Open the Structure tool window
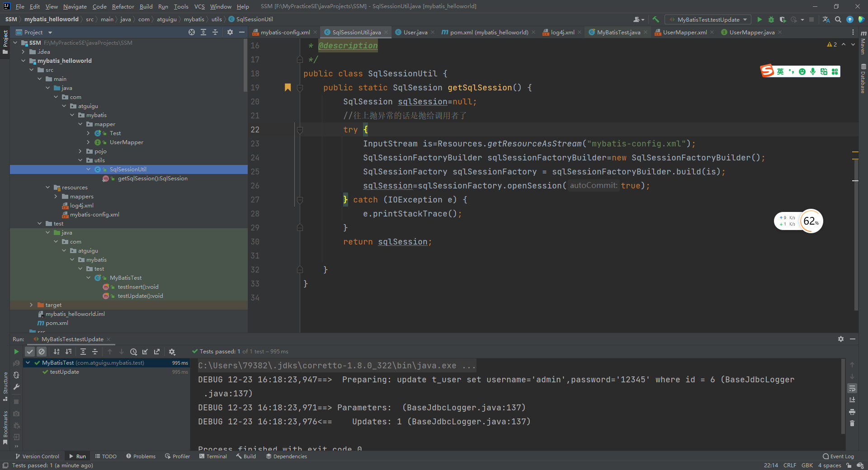The width and height of the screenshot is (868, 470). pyautogui.click(x=5, y=386)
